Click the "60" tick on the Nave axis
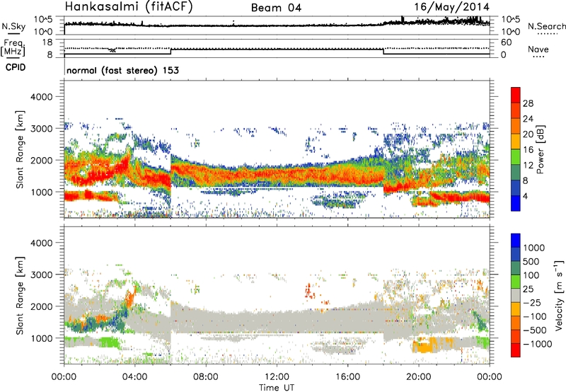This screenshot has height=392, width=566. pos(506,42)
